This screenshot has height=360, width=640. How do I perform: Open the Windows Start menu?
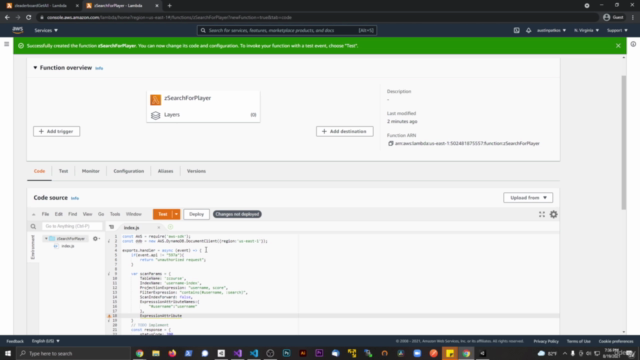point(8,353)
